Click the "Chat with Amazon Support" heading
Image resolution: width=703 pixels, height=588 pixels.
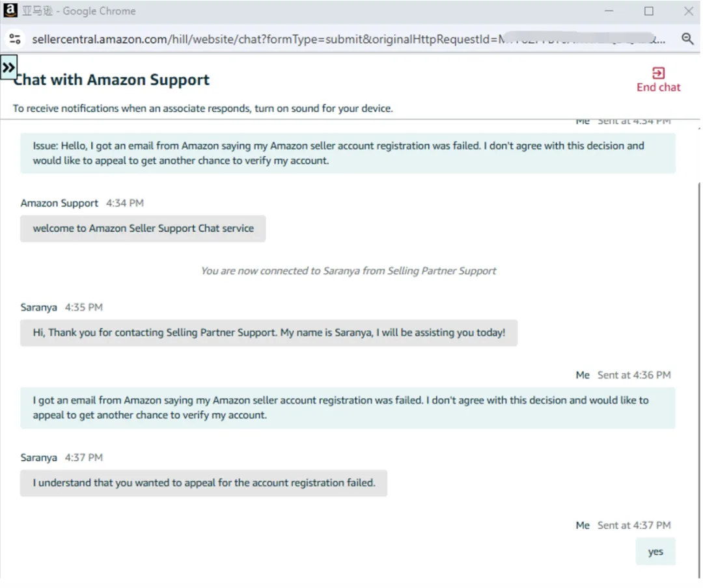[x=112, y=80]
